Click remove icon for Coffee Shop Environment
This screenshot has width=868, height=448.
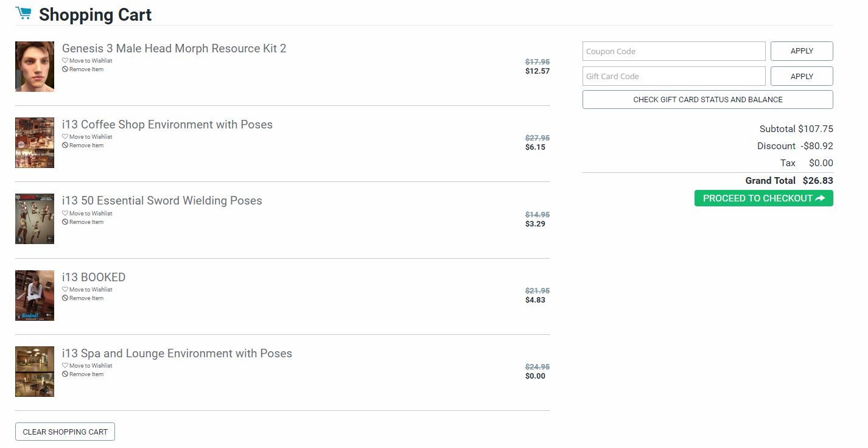click(65, 145)
